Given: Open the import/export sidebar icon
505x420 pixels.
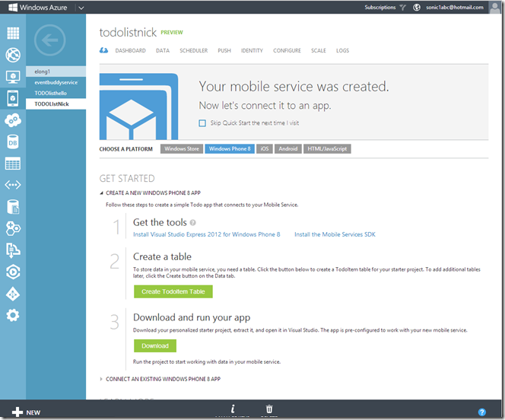Looking at the screenshot, I should pos(13,250).
